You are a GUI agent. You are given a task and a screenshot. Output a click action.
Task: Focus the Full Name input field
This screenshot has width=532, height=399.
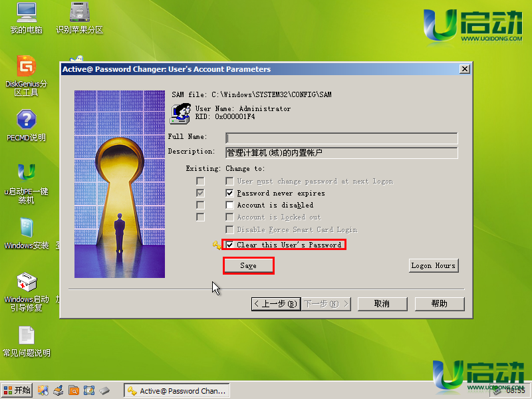(x=342, y=138)
